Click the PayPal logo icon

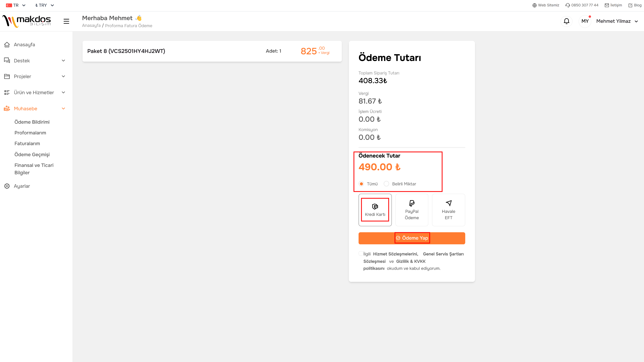point(412,203)
